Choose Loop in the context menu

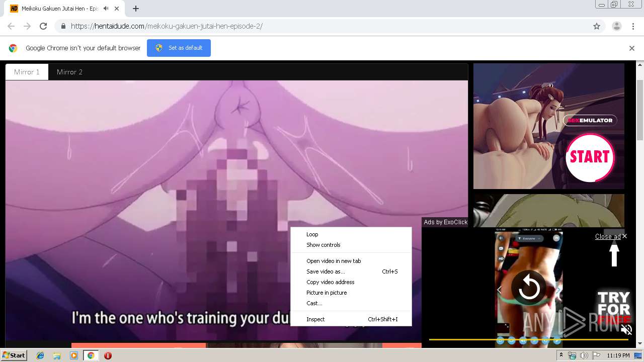pos(351,234)
